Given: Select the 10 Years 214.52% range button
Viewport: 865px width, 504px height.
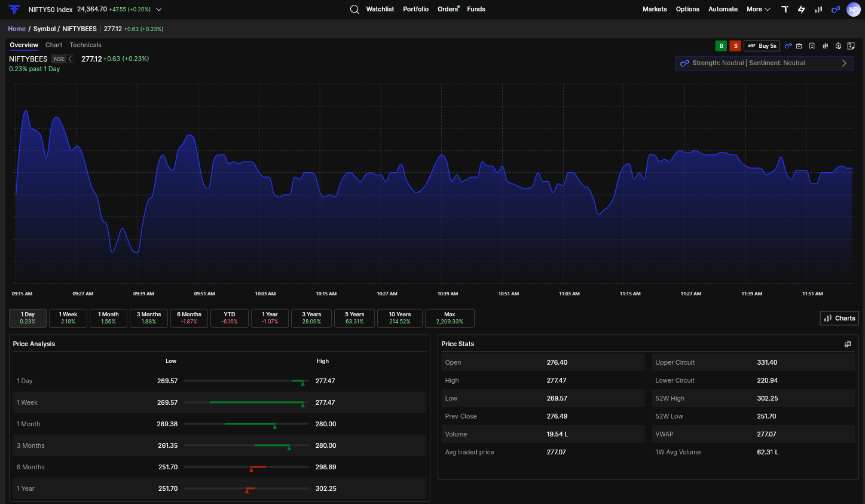Looking at the screenshot, I should 400,318.
